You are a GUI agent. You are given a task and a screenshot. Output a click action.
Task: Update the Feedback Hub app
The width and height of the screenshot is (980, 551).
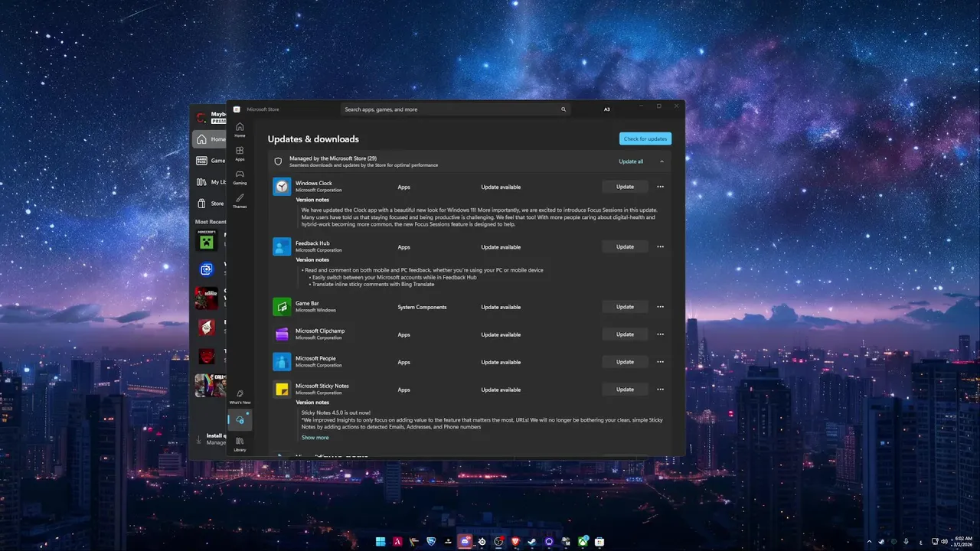point(625,246)
